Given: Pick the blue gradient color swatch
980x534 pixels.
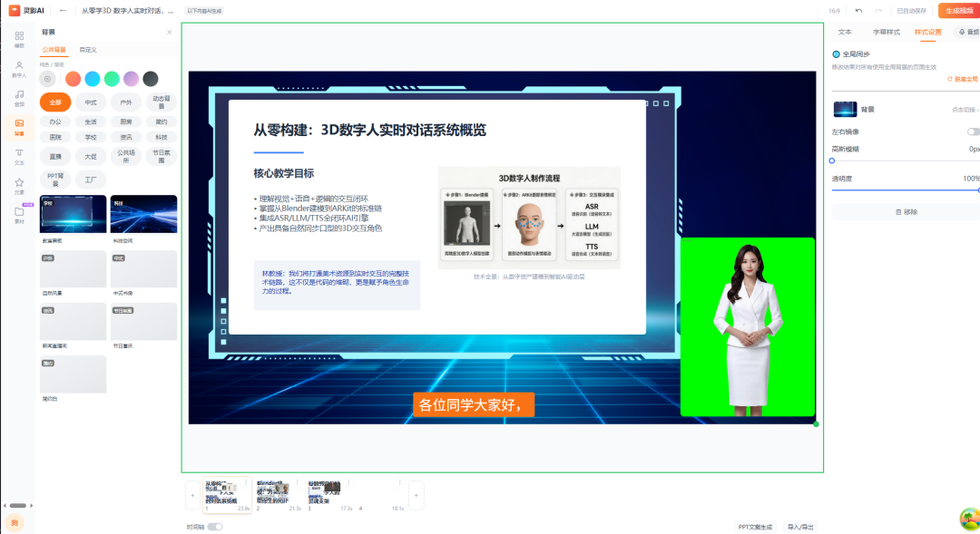Looking at the screenshot, I should click(x=93, y=79).
